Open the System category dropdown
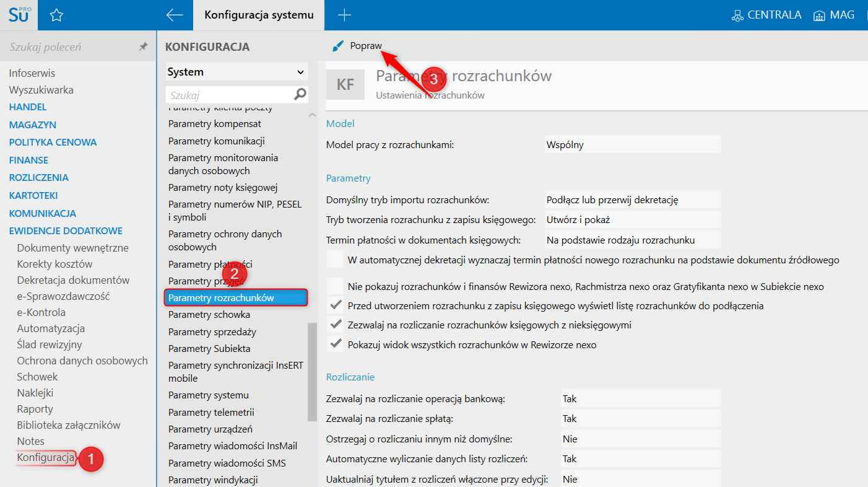 click(x=237, y=72)
